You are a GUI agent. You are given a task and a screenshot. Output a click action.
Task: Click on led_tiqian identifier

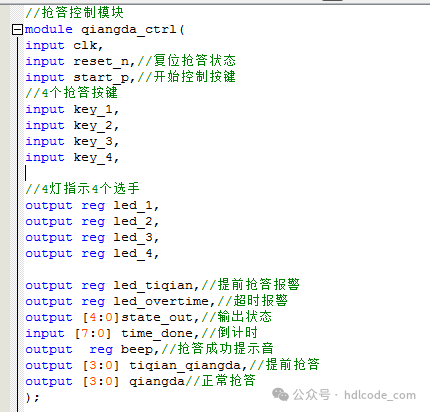click(153, 285)
